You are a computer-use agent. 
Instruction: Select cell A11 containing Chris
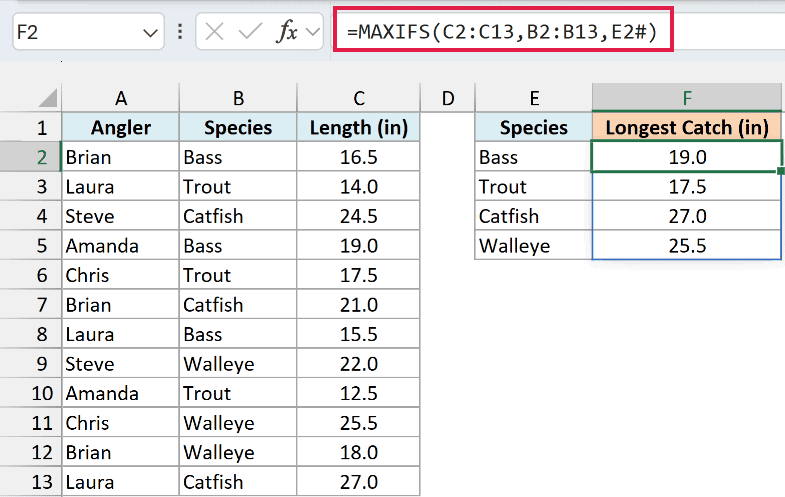click(x=120, y=422)
